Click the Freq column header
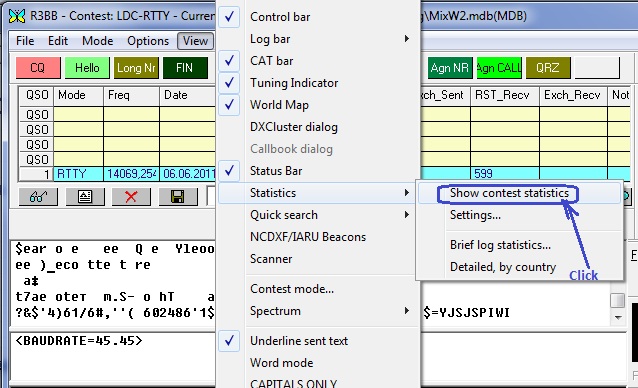The height and width of the screenshot is (388, 638). (x=131, y=96)
